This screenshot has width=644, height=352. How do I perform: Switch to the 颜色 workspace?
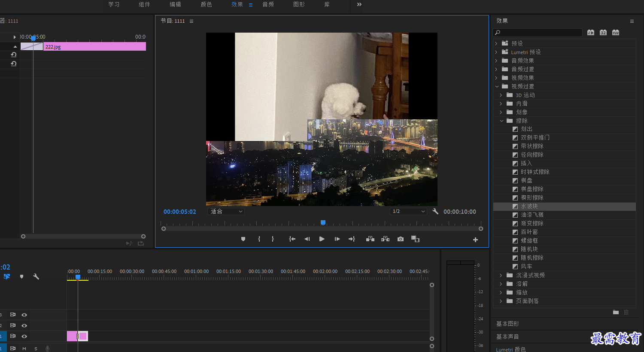(x=206, y=4)
